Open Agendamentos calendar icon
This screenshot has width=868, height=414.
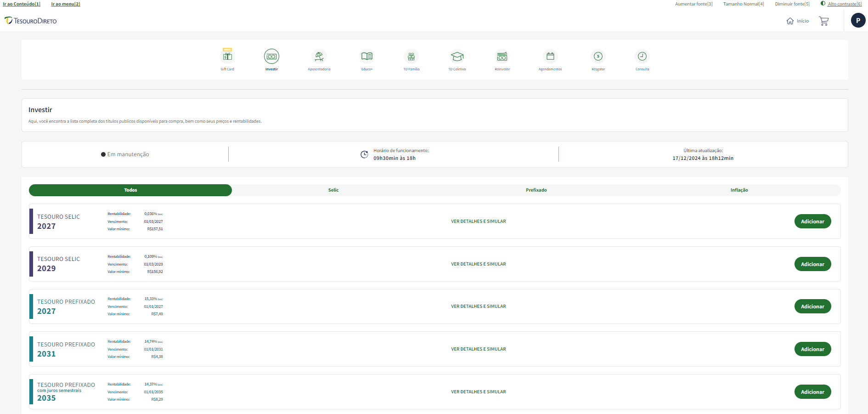pos(550,56)
